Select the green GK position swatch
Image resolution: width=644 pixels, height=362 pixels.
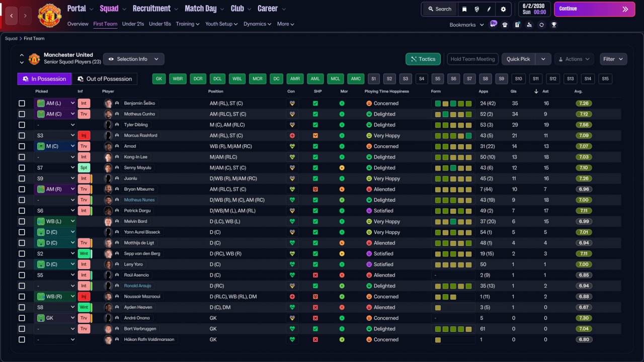pos(159,79)
